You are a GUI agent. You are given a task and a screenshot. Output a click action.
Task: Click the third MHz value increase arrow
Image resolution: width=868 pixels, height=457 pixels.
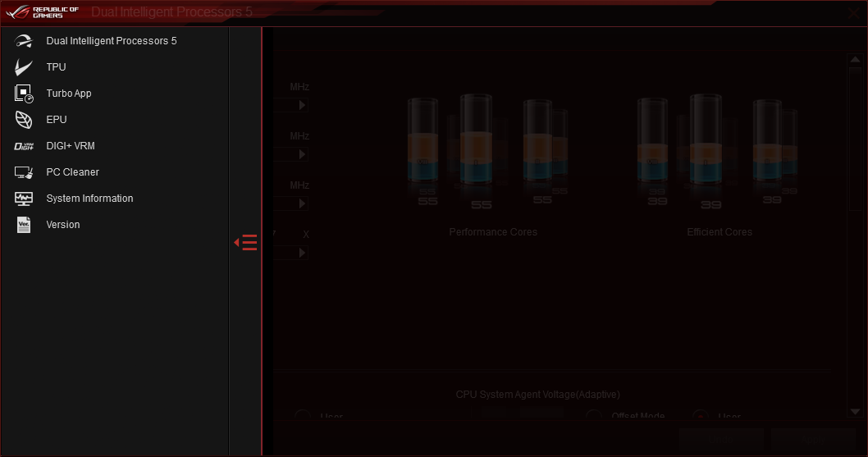(302, 203)
